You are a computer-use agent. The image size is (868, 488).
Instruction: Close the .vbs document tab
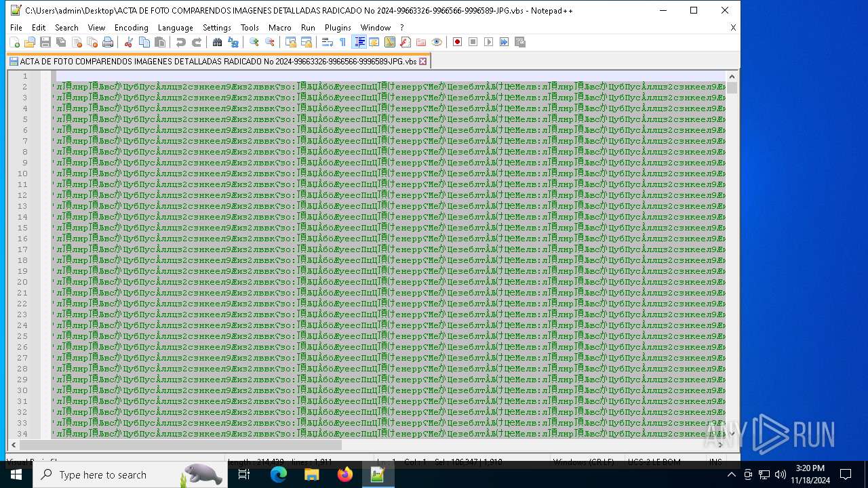click(423, 61)
